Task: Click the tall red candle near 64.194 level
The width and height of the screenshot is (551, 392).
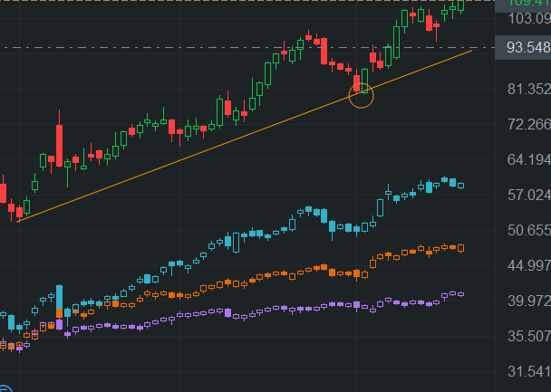Action: (x=60, y=143)
